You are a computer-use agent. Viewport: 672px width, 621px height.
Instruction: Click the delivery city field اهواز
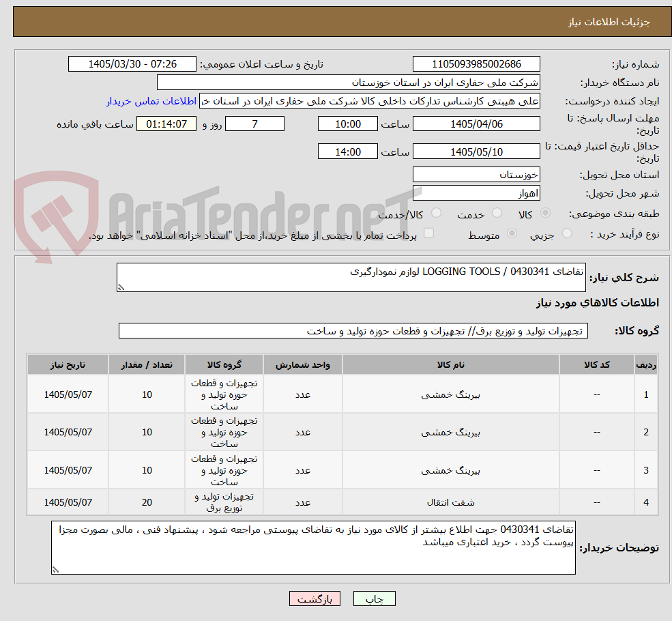click(x=476, y=193)
